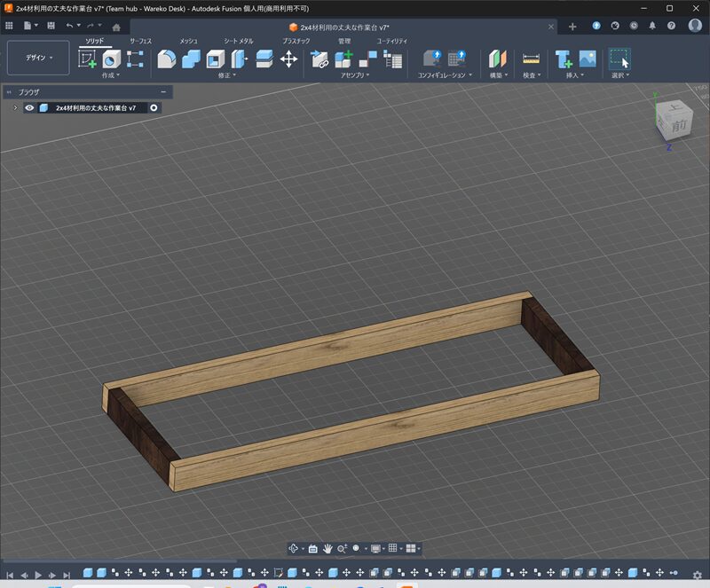Open timeline settings gear
Viewport: 710px width, 588px height.
click(698, 575)
